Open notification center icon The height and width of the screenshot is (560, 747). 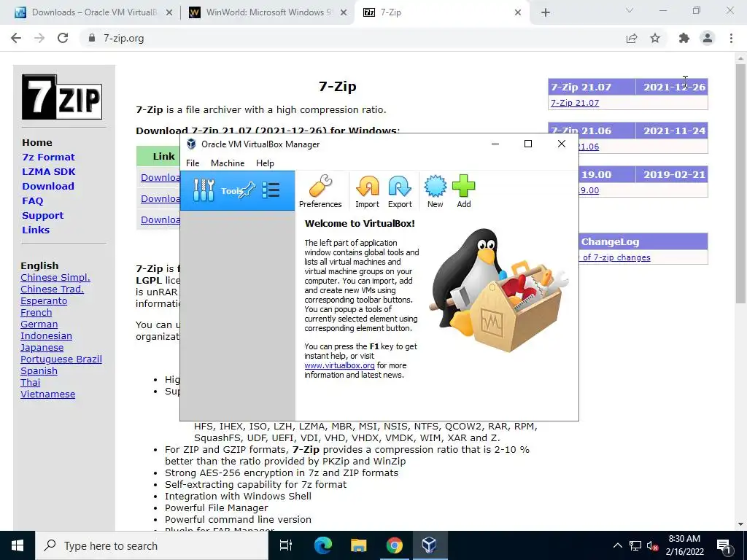click(724, 545)
